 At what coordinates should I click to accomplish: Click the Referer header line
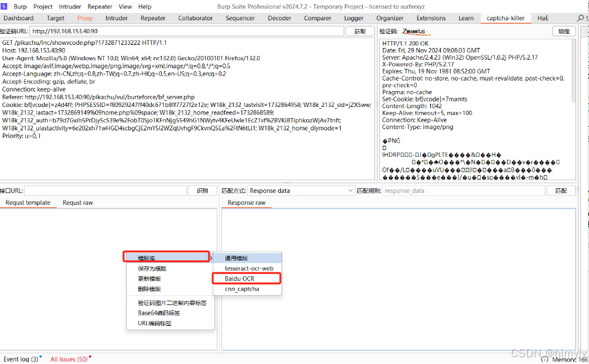[x=98, y=97]
